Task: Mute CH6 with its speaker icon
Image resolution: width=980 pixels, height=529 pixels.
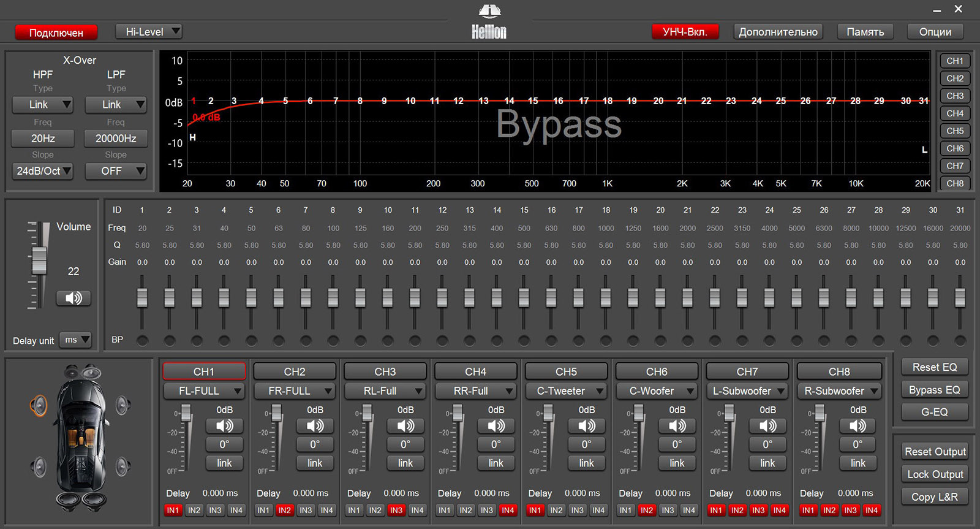Action: [677, 425]
